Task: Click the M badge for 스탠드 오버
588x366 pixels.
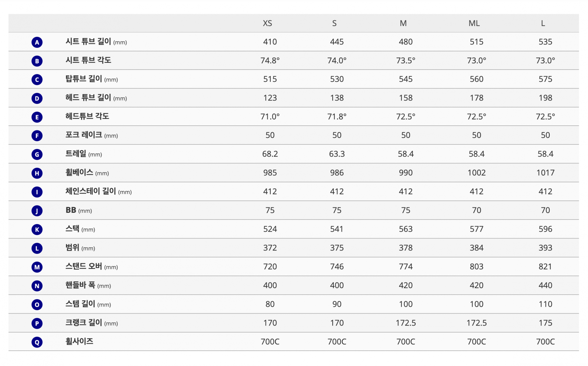Action: pos(37,267)
